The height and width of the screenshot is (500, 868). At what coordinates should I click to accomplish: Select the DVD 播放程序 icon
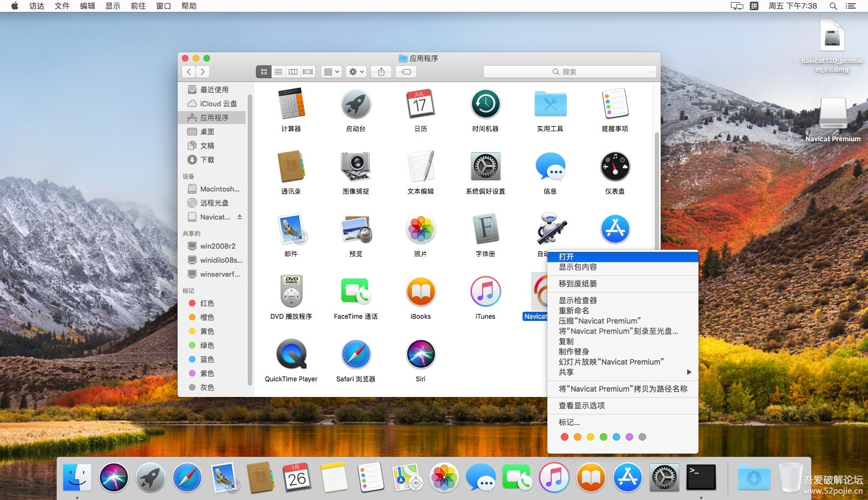(291, 291)
